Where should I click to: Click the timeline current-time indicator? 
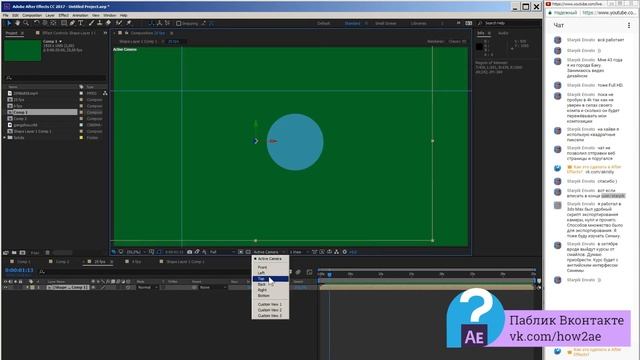(329, 275)
